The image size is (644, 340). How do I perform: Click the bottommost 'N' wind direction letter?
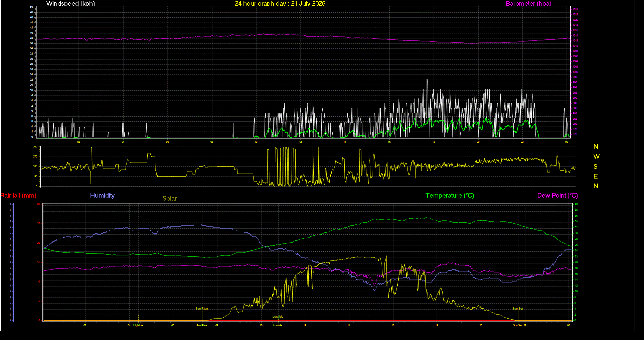596,186
